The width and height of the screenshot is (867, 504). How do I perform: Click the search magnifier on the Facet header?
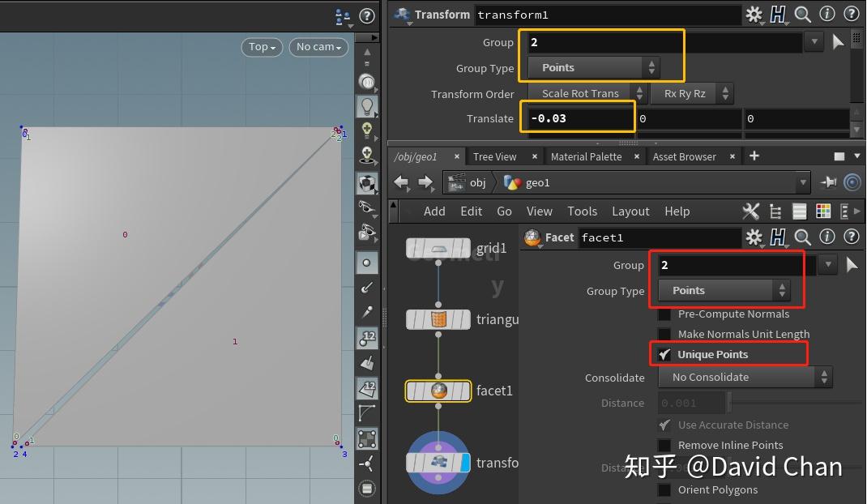[801, 237]
